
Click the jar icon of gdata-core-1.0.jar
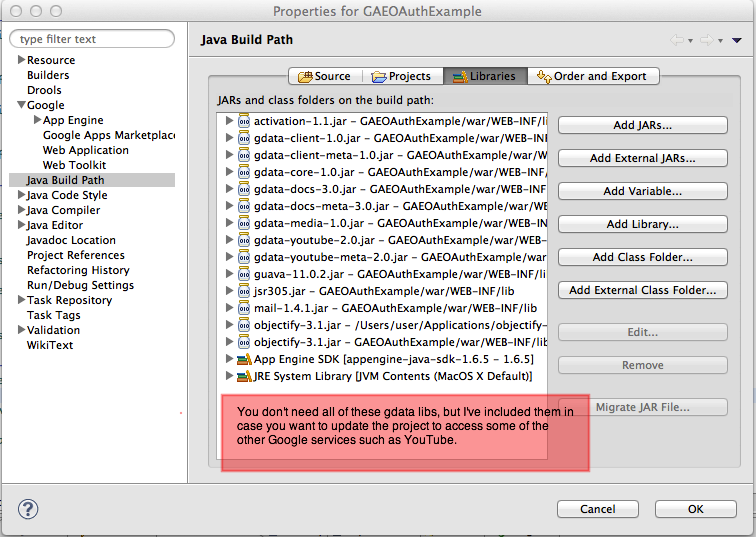[244, 172]
